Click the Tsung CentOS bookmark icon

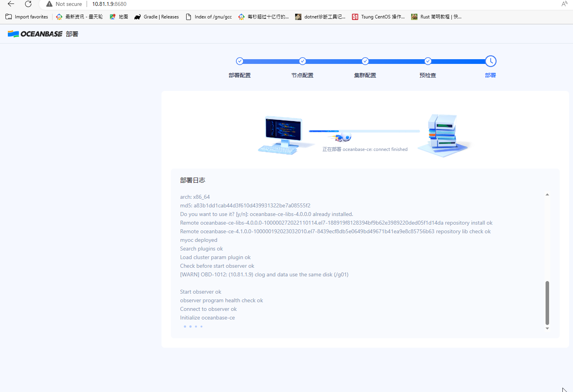[355, 17]
